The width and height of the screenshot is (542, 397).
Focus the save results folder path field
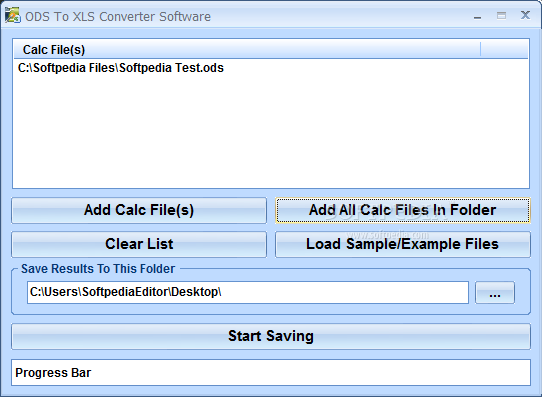pos(248,292)
